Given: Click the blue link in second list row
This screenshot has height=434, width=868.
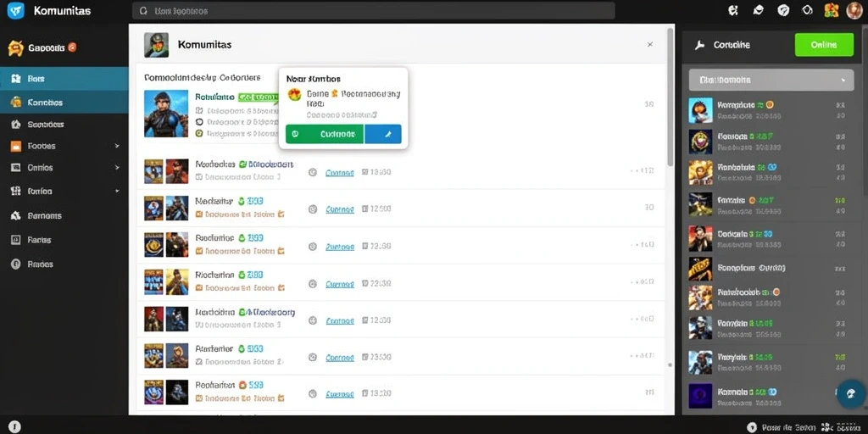Looking at the screenshot, I should (x=339, y=209).
